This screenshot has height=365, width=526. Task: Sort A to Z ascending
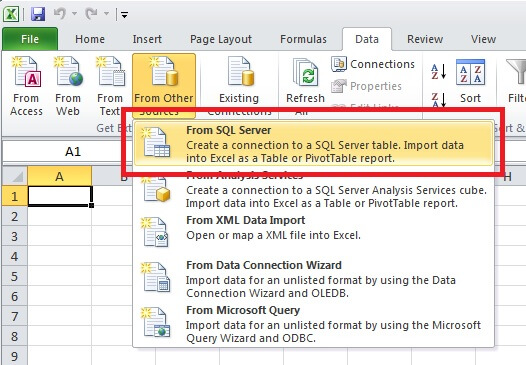click(x=438, y=71)
